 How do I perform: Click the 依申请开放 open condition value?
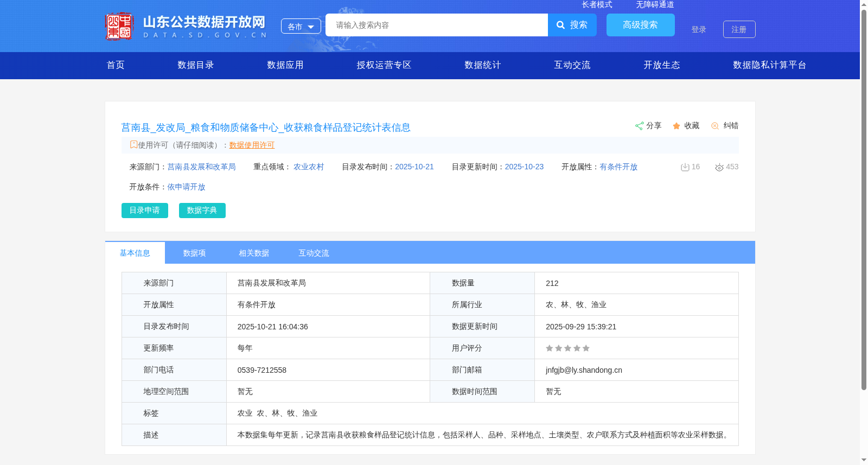pyautogui.click(x=186, y=187)
